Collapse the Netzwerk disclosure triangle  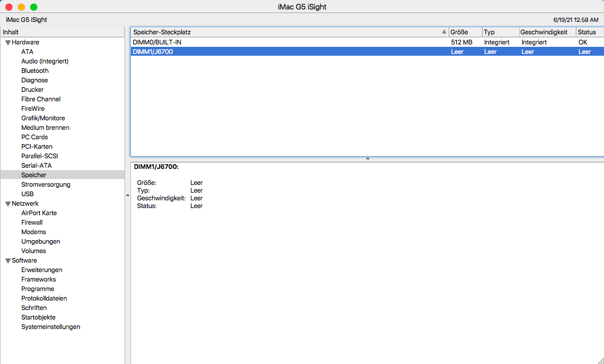[x=8, y=204]
